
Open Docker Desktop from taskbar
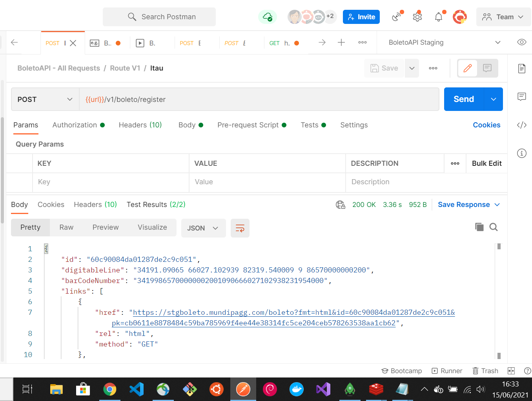point(297,389)
